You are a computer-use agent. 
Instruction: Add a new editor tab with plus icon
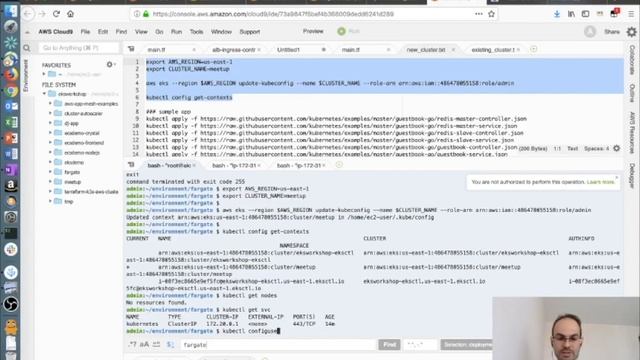533,49
